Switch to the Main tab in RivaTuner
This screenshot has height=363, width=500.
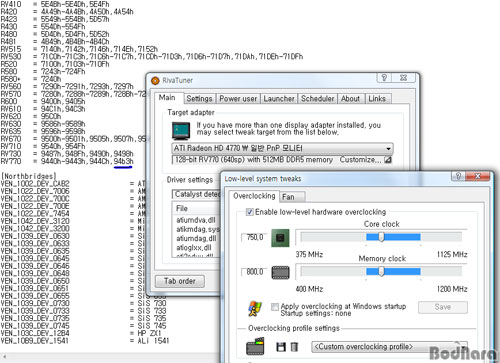167,97
